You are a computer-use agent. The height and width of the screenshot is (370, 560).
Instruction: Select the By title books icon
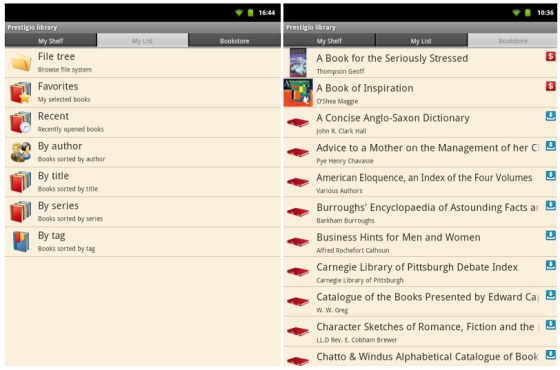(x=21, y=182)
